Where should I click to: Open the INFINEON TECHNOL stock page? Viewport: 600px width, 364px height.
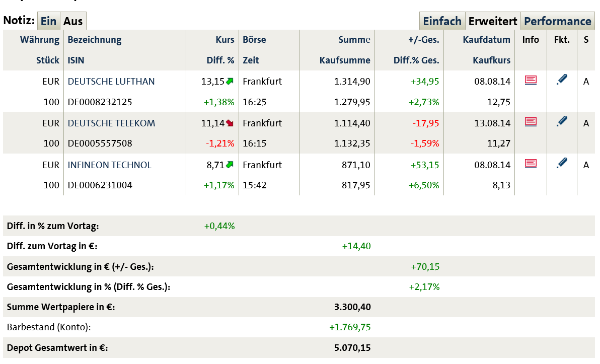click(109, 164)
